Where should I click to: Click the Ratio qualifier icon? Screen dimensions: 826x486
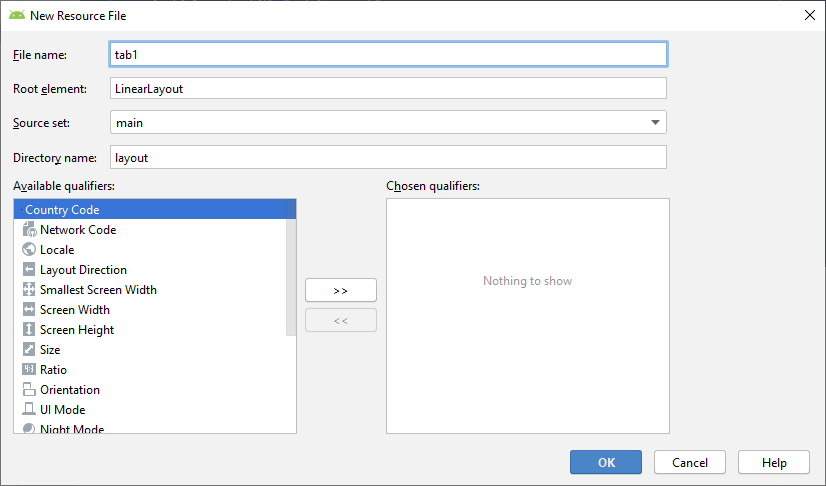pyautogui.click(x=29, y=370)
